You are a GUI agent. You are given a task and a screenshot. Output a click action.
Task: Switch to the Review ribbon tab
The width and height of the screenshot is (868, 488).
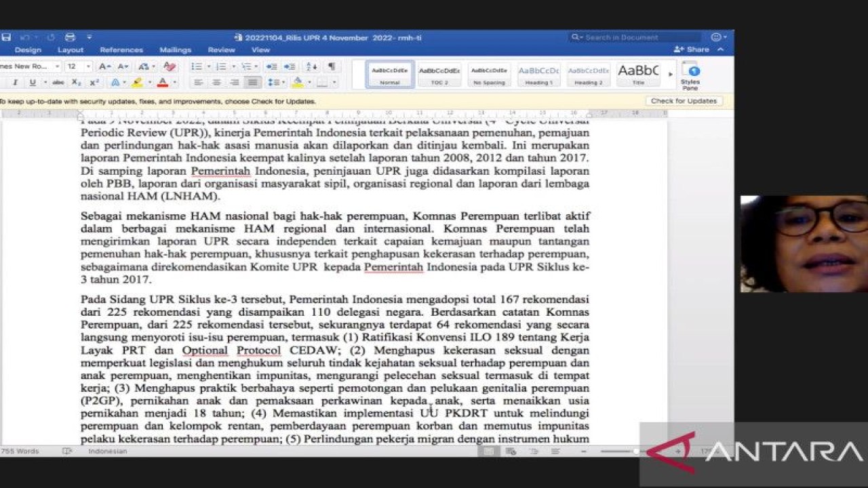(221, 50)
